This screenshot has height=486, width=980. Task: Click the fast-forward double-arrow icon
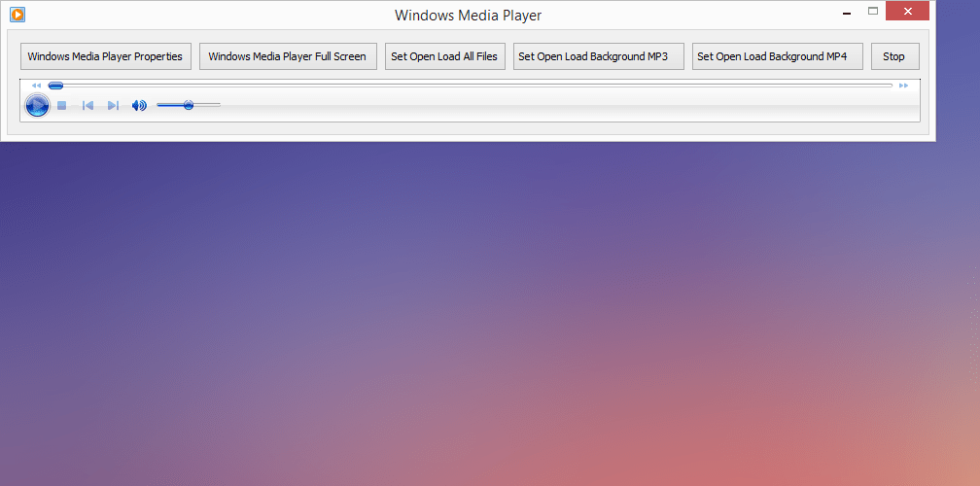(x=903, y=86)
